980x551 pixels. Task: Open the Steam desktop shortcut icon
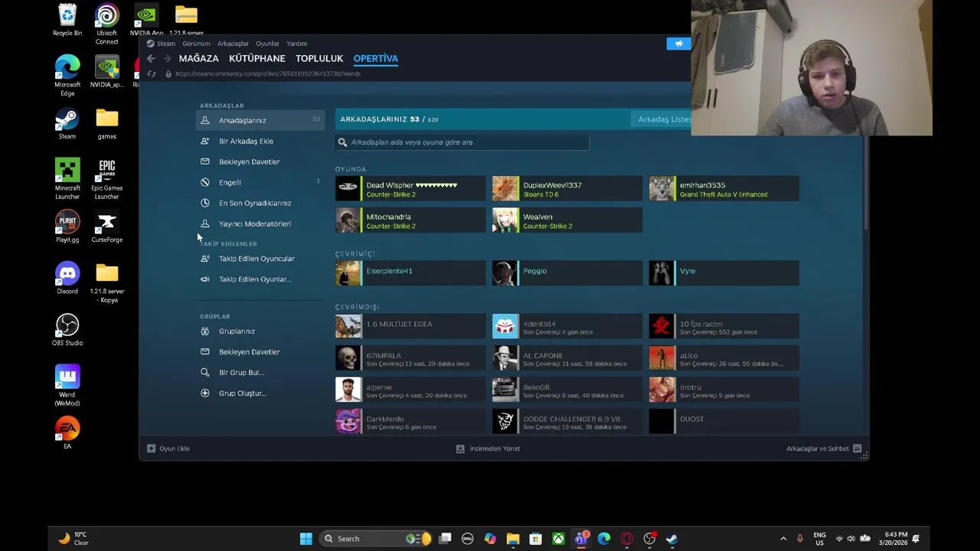pyautogui.click(x=67, y=124)
